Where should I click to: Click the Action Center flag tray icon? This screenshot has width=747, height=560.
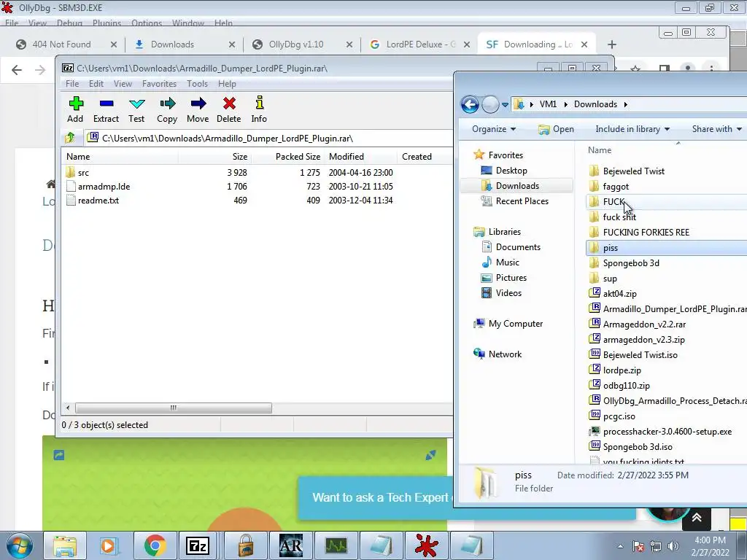pos(638,546)
